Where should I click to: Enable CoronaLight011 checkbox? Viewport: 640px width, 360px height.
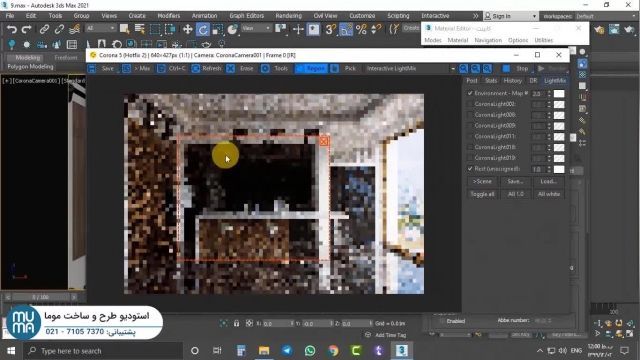(x=470, y=136)
